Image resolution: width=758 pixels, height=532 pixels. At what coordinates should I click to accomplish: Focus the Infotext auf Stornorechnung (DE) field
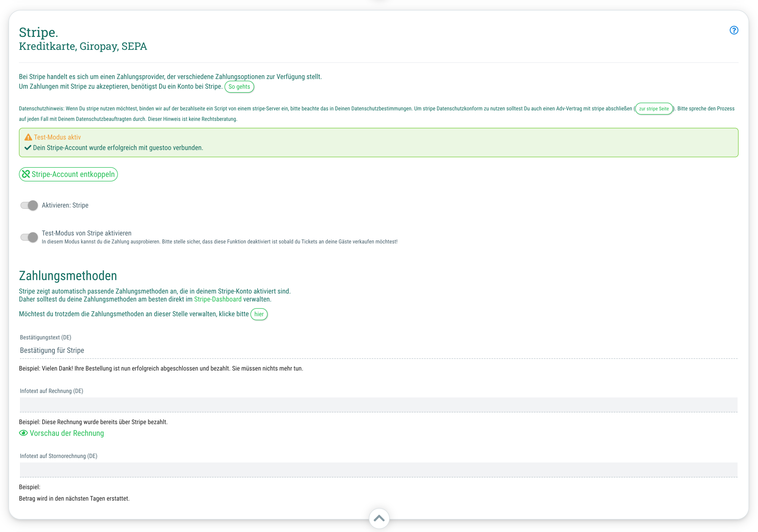point(379,470)
